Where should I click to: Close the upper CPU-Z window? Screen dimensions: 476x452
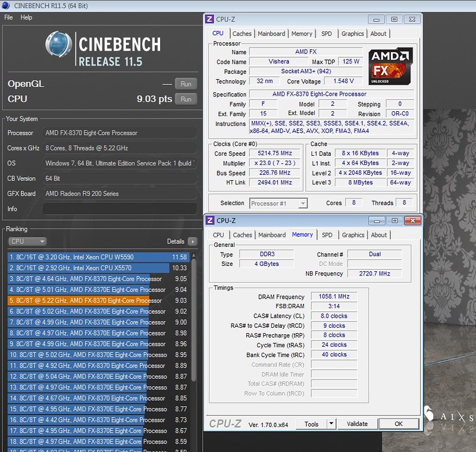click(412, 20)
